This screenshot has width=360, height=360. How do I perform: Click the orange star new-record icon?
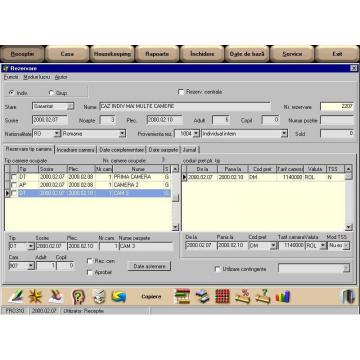35,296
